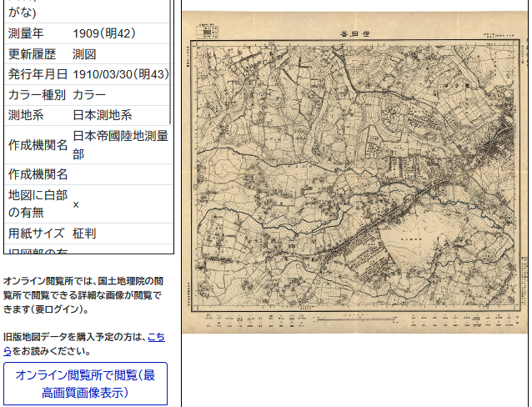
Task: Select the first 作成機関名 label
Action: [38, 145]
